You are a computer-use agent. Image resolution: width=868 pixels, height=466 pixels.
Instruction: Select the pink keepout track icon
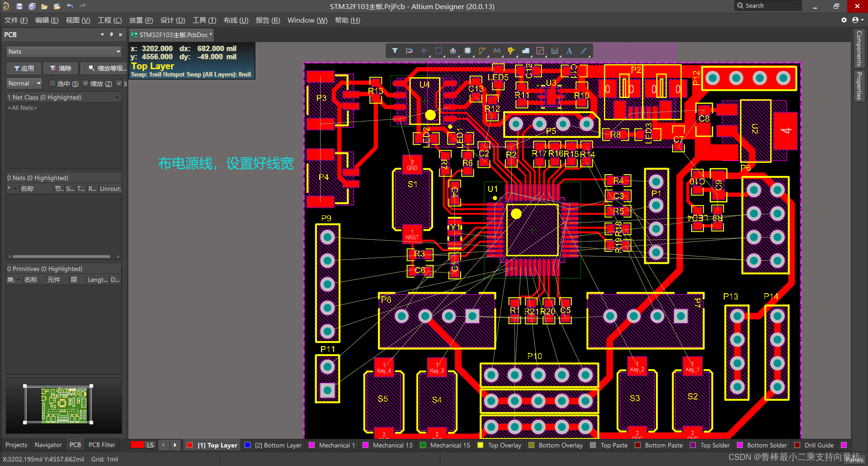[540, 51]
